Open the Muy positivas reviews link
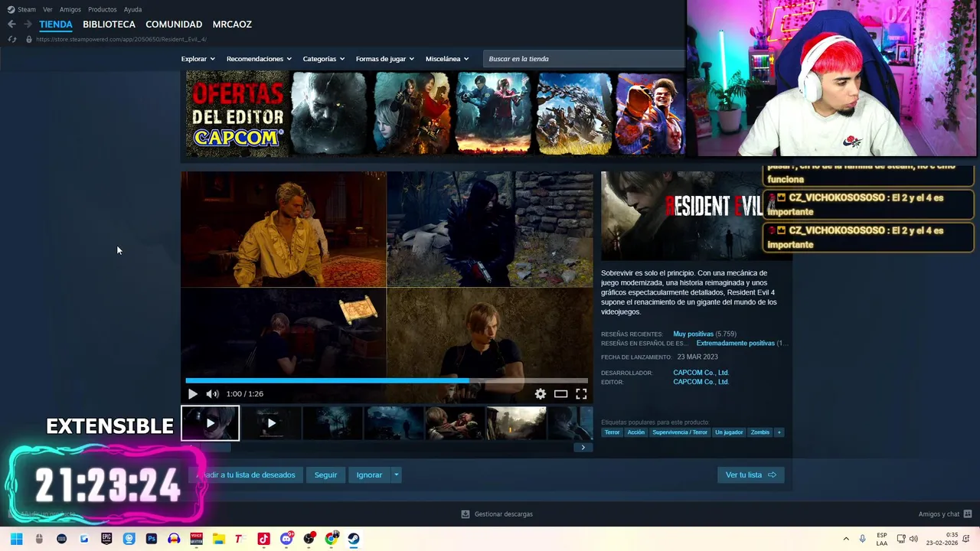This screenshot has height=551, width=980. point(693,334)
